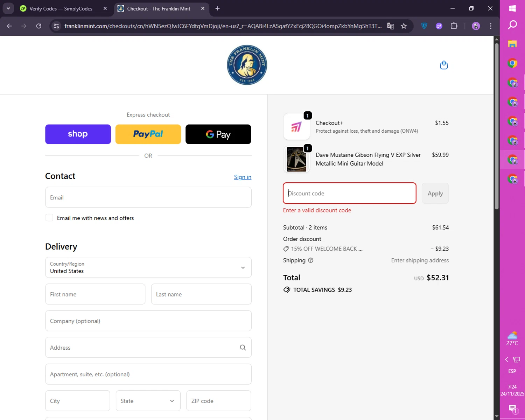Click the shipping help question mark icon
The width and height of the screenshot is (525, 420).
click(x=310, y=260)
